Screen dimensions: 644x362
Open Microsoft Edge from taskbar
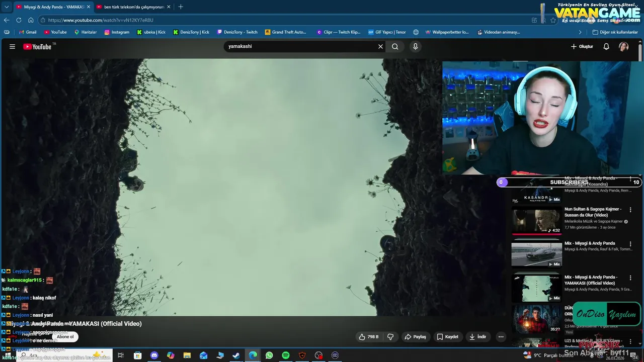pyautogui.click(x=253, y=355)
